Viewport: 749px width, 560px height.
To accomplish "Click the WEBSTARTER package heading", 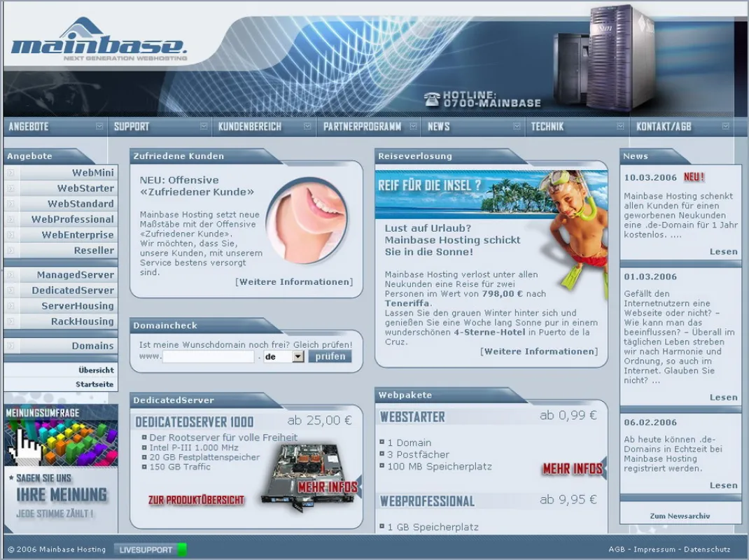I will click(x=412, y=417).
